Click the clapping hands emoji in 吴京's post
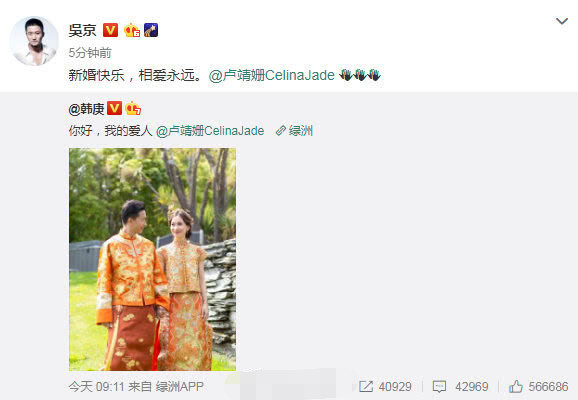 (359, 75)
